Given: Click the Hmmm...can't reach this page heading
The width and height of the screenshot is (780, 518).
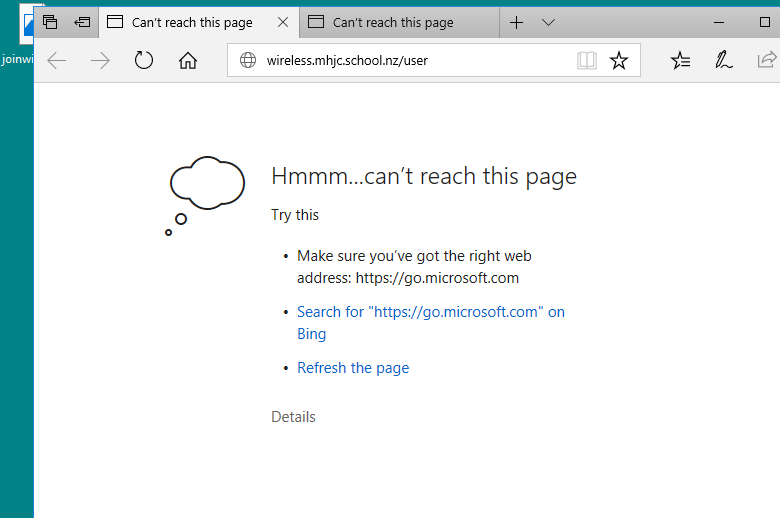Looking at the screenshot, I should 424,177.
